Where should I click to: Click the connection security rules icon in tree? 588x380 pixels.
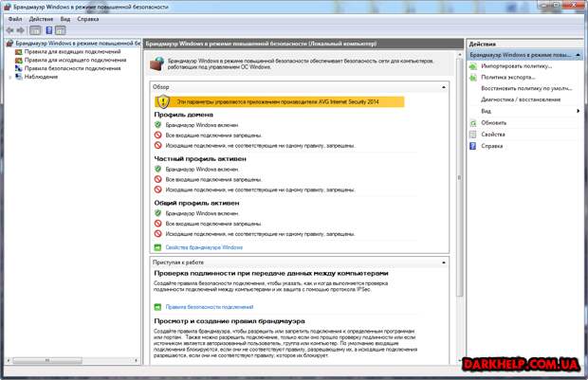coord(18,68)
